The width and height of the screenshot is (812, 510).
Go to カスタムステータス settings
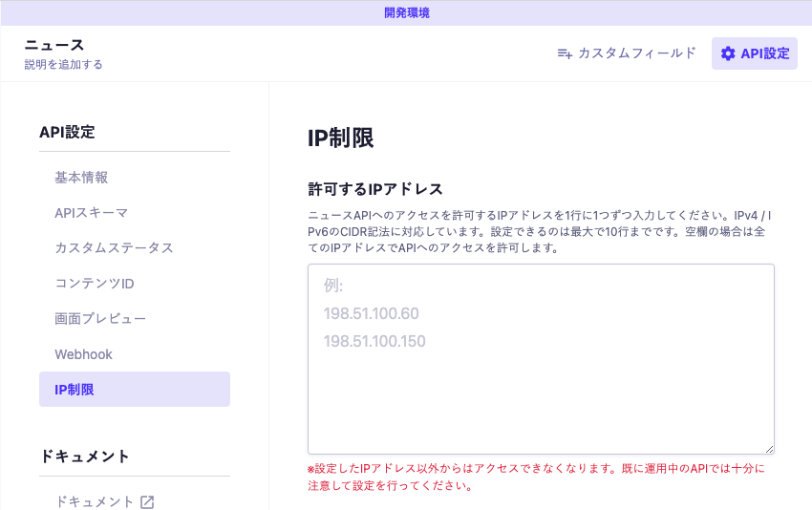(x=114, y=248)
